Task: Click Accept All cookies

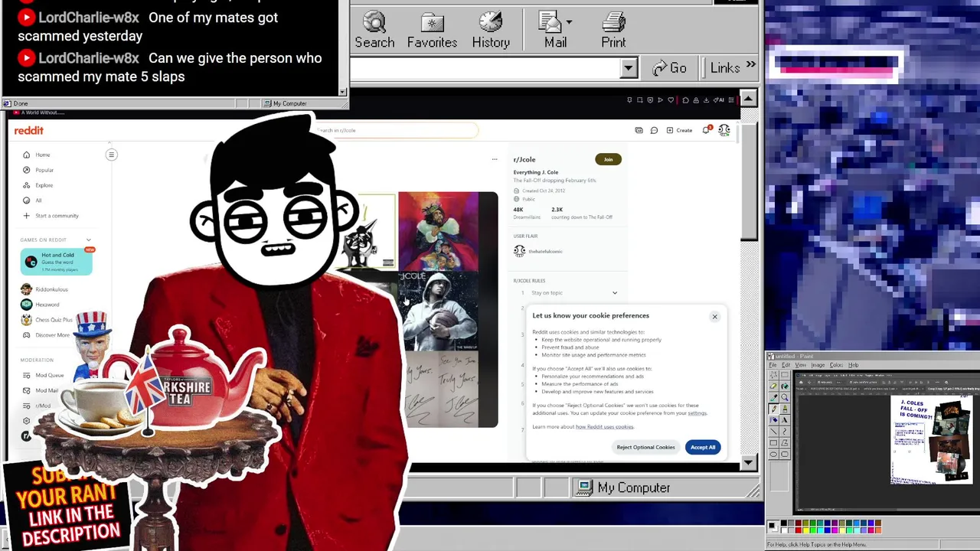Action: pyautogui.click(x=702, y=447)
